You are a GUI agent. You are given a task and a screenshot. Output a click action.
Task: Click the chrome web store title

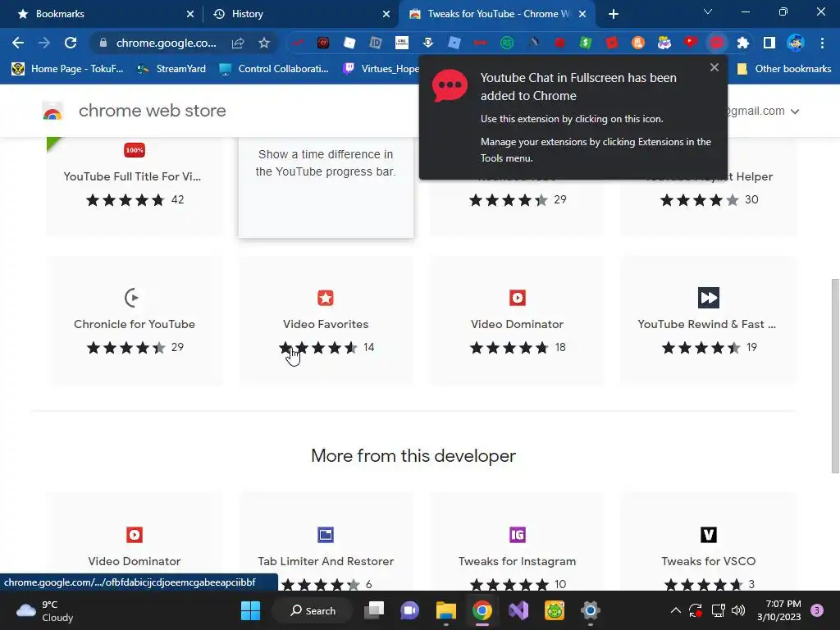point(152,111)
